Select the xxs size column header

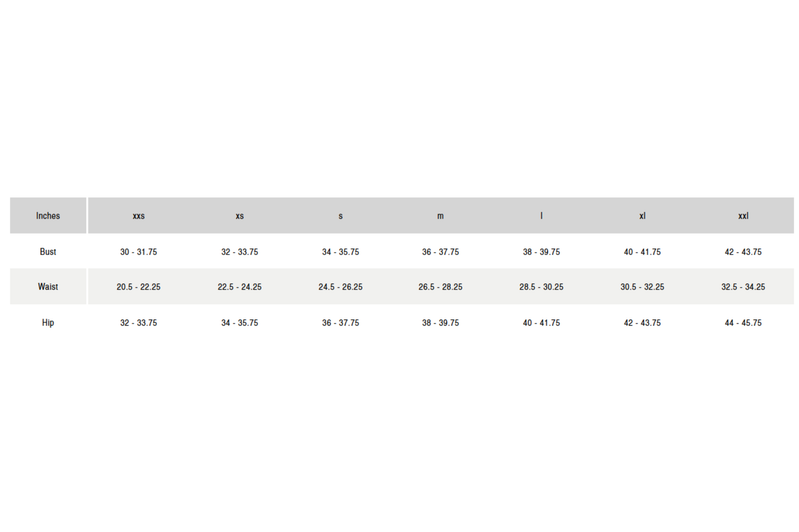139,216
